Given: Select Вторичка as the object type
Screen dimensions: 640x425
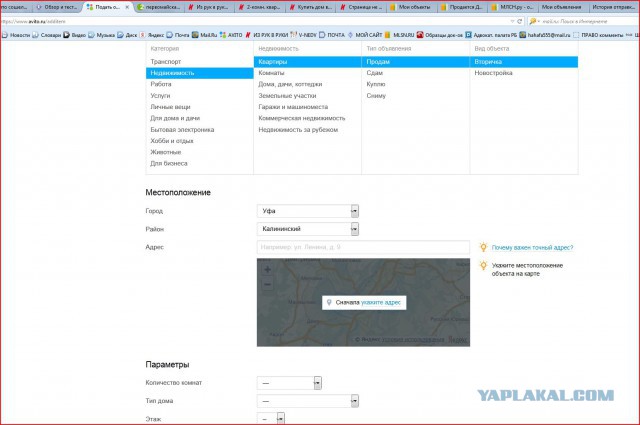Looking at the screenshot, I should (524, 62).
